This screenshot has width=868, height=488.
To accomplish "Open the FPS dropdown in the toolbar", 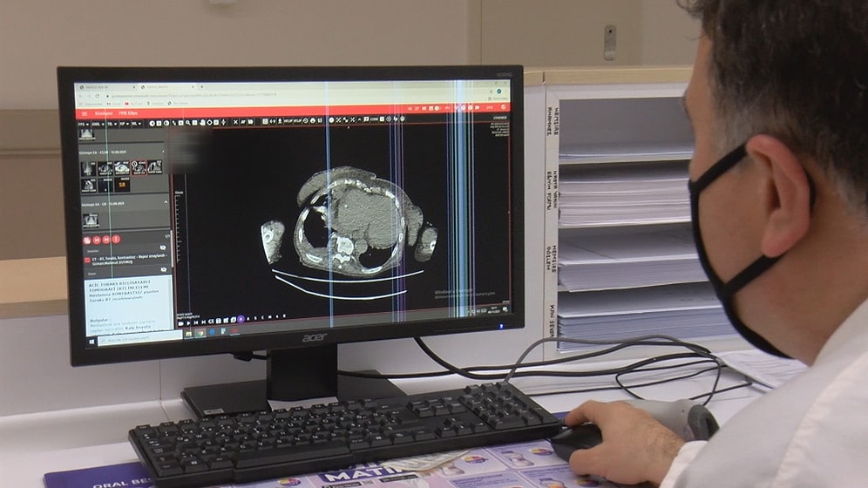I will (85, 125).
